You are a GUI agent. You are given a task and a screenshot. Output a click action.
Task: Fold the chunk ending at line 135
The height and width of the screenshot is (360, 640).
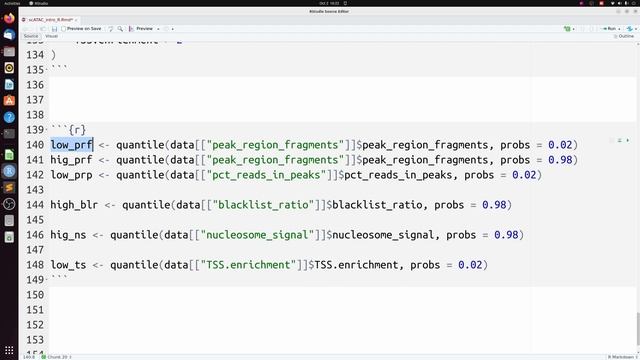point(47,70)
